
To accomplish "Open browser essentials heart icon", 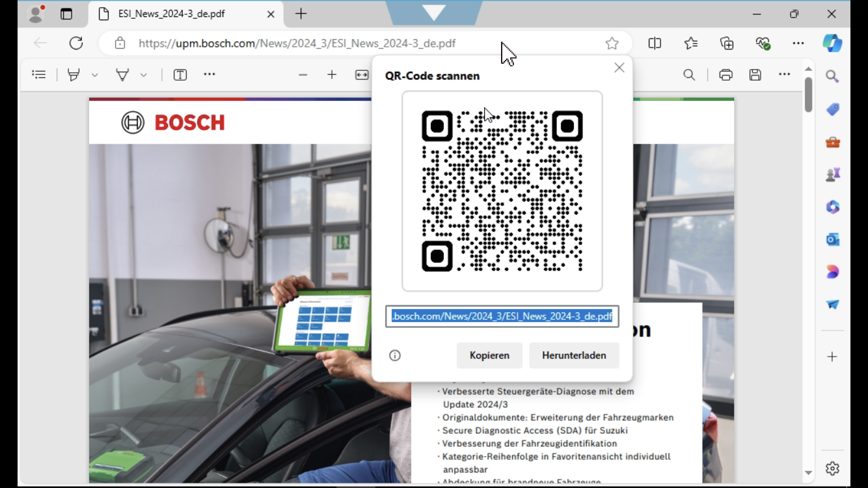I will point(763,43).
